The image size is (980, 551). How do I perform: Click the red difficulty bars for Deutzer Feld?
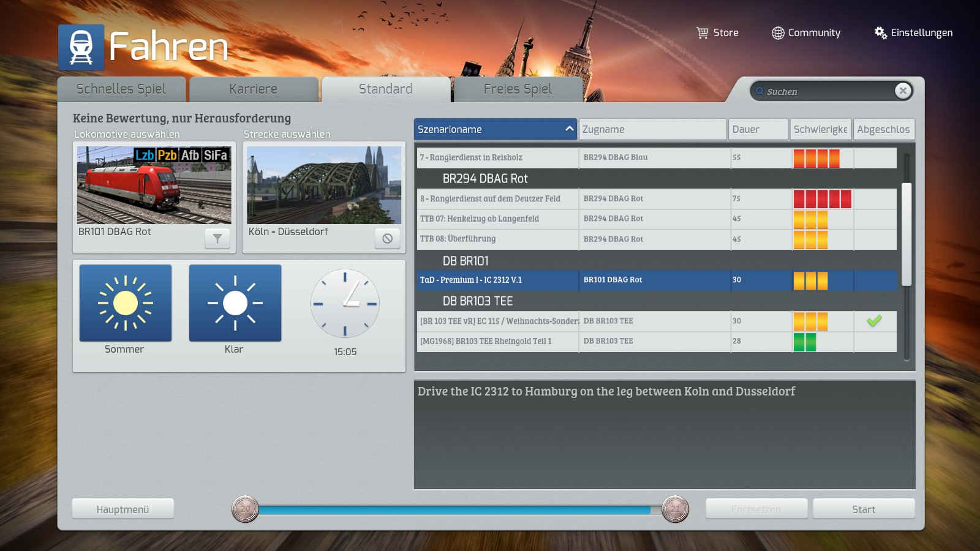click(x=823, y=199)
